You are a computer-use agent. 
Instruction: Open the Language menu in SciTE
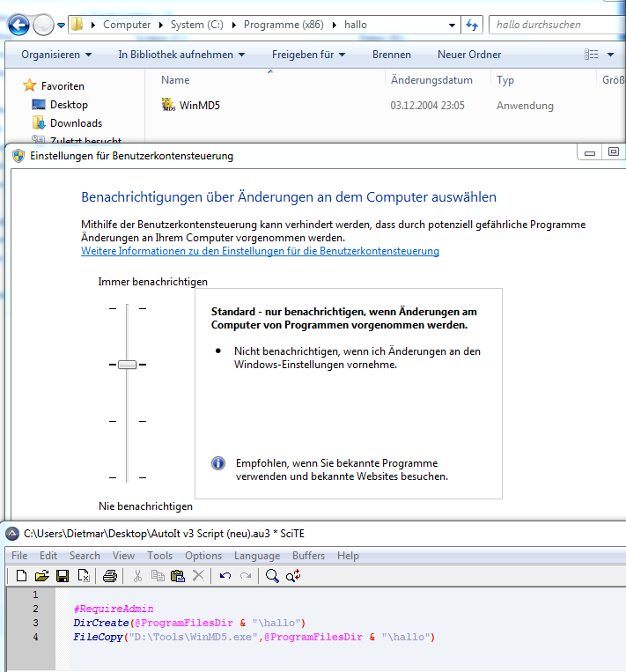pyautogui.click(x=257, y=556)
